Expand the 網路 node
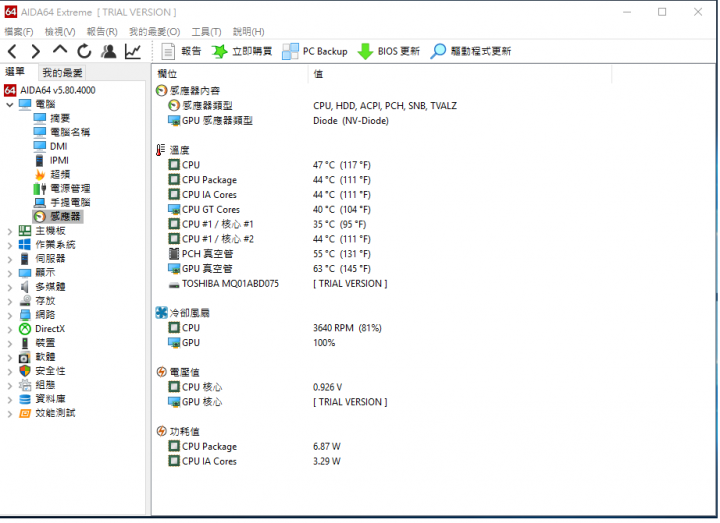 [10, 316]
